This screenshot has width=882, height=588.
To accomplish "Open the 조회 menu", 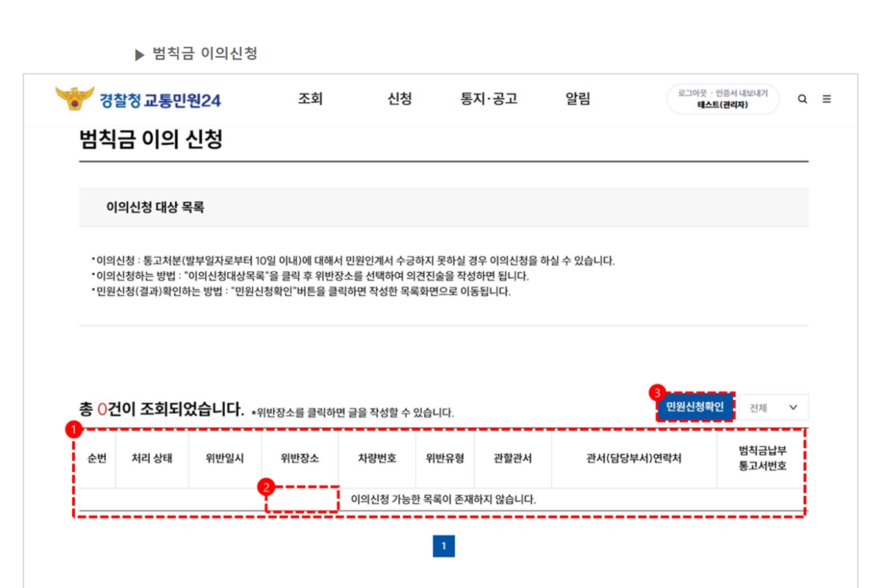I will [x=310, y=99].
